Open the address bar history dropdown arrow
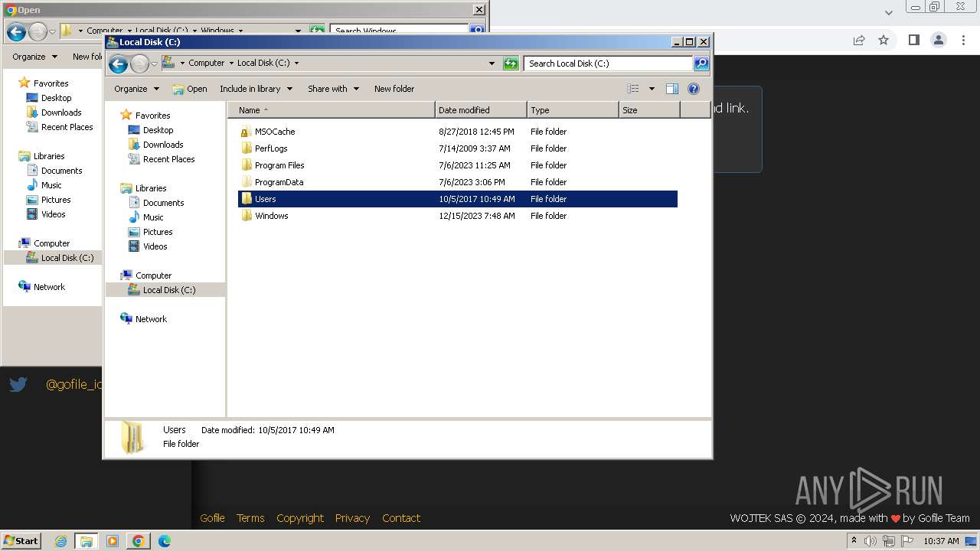The width and height of the screenshot is (980, 551). pyautogui.click(x=492, y=64)
